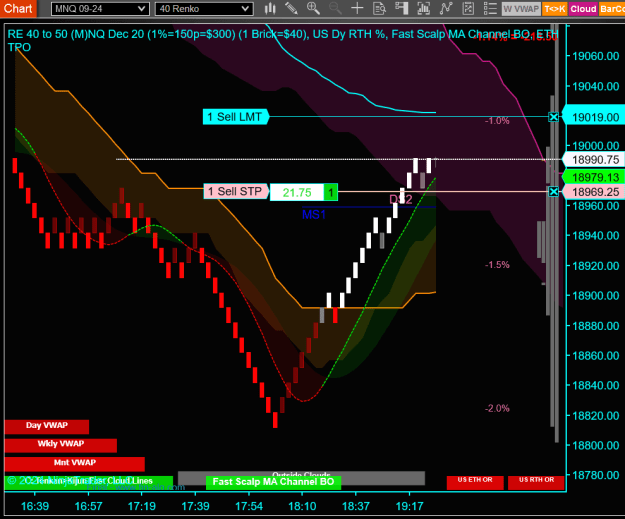This screenshot has height=519, width=625.
Task: Select the 1 Sell STP order label
Action: 236,191
